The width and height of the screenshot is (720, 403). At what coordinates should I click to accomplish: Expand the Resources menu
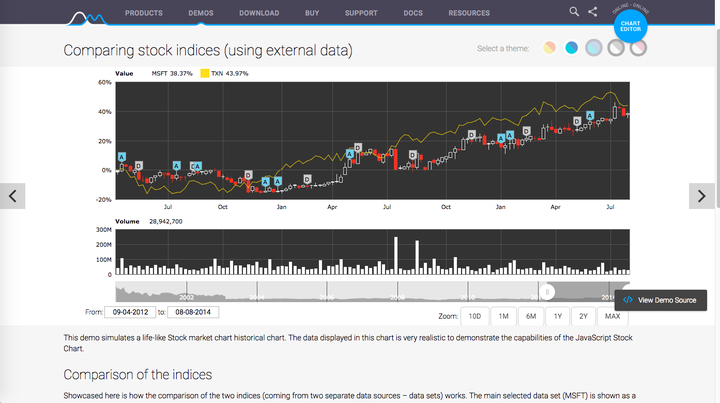[469, 13]
